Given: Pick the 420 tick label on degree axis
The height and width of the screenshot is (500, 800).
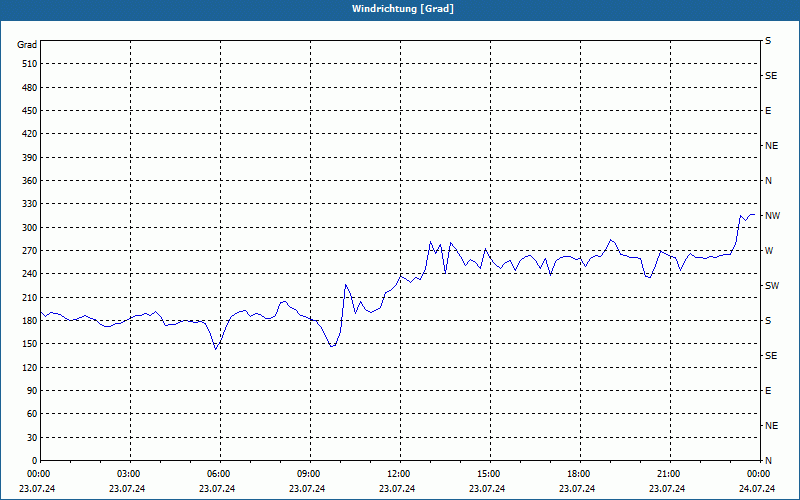Looking at the screenshot, I should (29, 134).
